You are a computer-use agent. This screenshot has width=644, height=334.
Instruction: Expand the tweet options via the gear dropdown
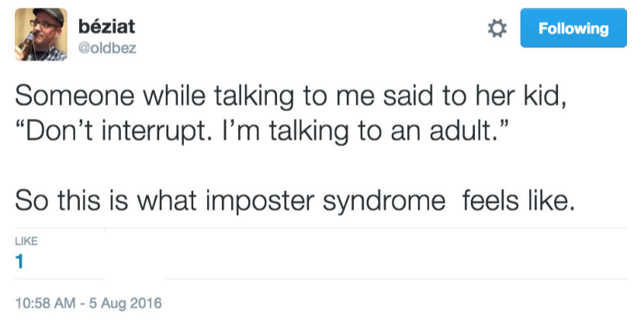coord(497,29)
